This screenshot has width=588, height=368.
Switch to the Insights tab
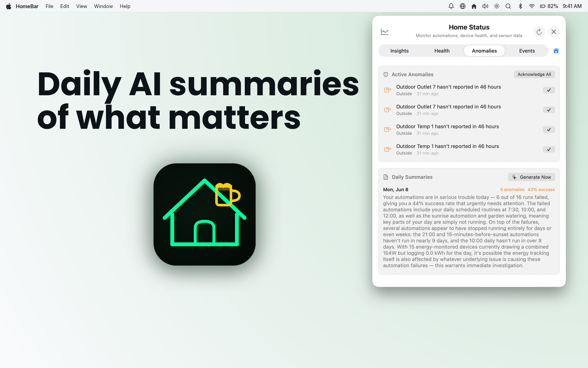tap(399, 51)
